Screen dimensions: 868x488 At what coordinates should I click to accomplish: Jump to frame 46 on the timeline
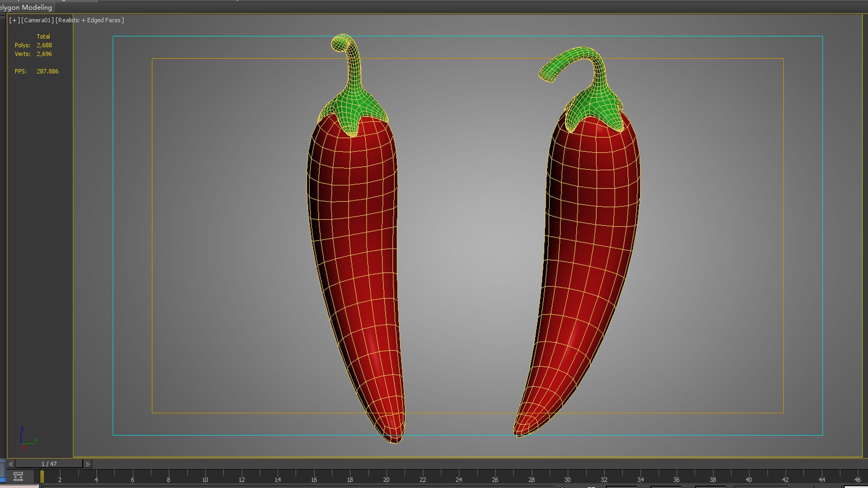tap(857, 479)
